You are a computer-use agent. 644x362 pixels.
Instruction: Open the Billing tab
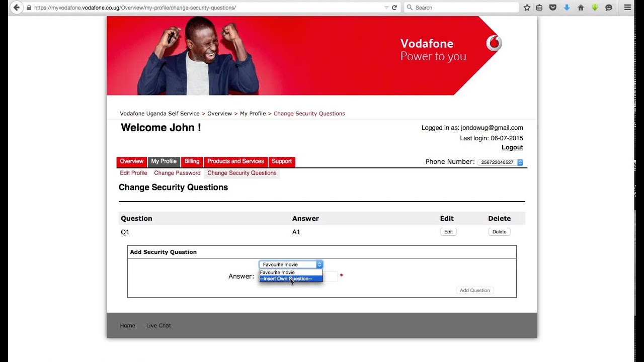[192, 161]
